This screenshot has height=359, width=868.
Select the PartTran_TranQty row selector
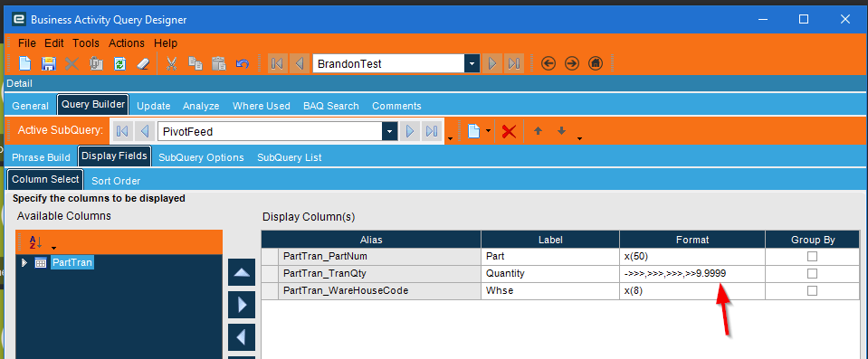coord(270,273)
